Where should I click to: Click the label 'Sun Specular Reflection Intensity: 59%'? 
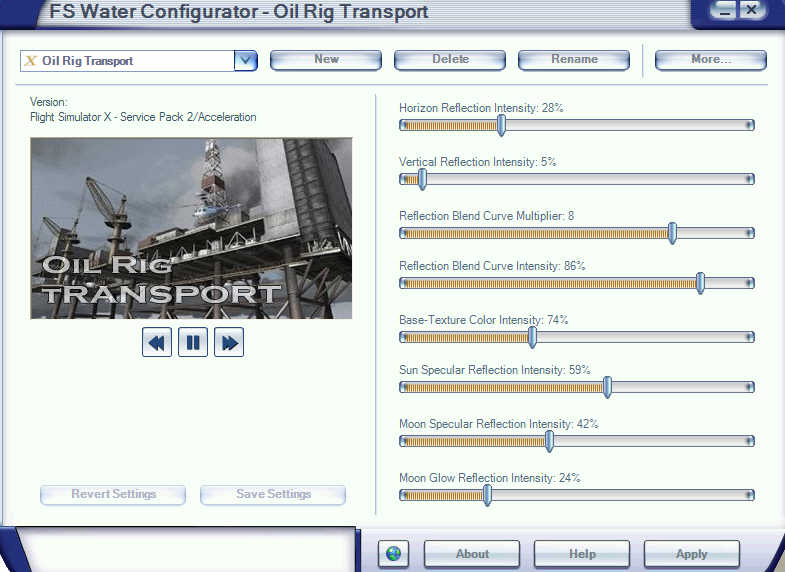tap(495, 370)
